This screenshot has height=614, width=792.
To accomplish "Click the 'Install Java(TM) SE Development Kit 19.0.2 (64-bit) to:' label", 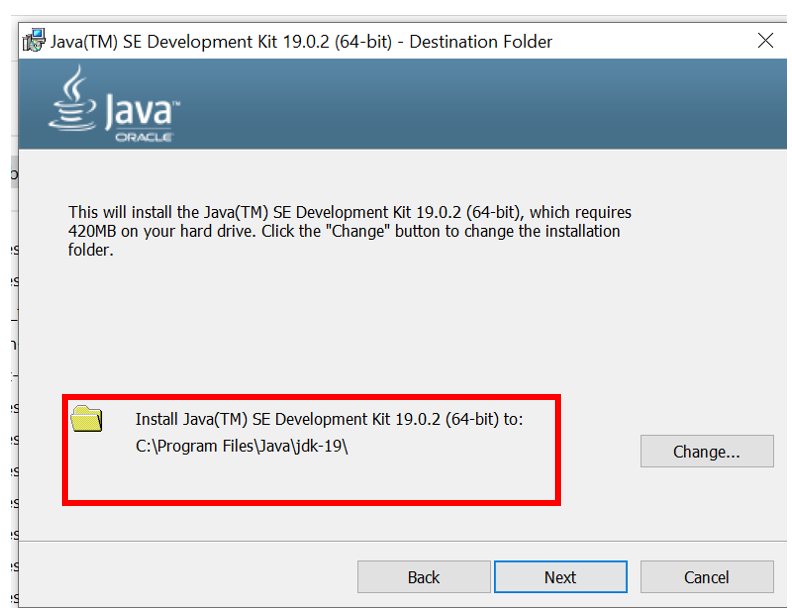I will tap(329, 419).
